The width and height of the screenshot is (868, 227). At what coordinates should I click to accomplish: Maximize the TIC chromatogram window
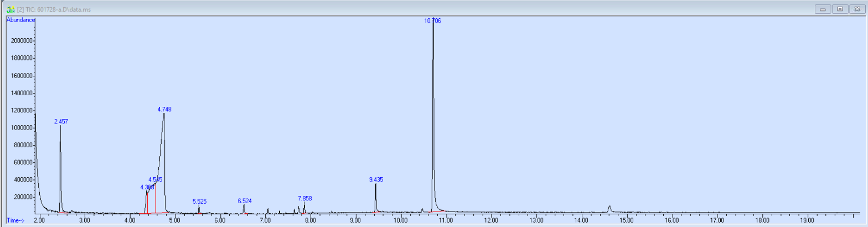pos(840,9)
